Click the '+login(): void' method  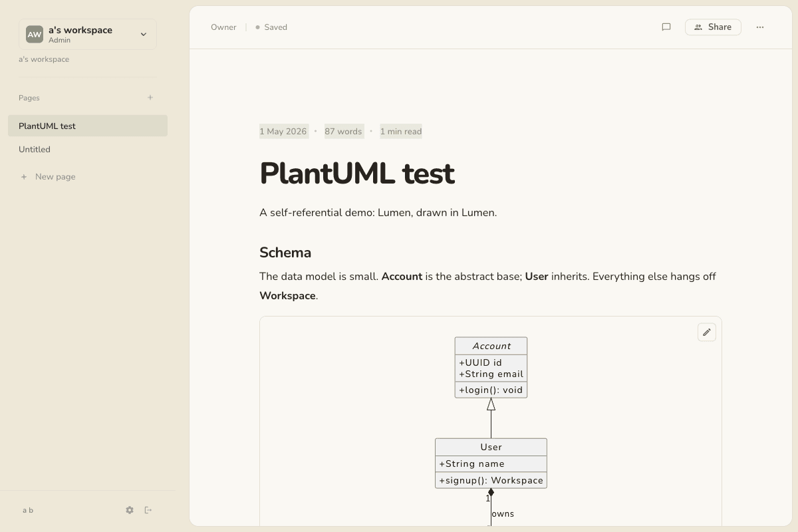point(491,390)
